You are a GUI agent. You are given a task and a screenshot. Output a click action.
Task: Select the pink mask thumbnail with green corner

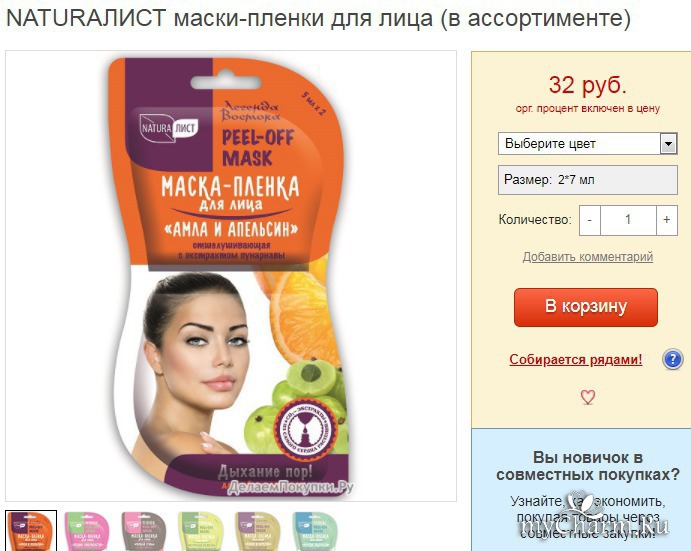[x=87, y=531]
